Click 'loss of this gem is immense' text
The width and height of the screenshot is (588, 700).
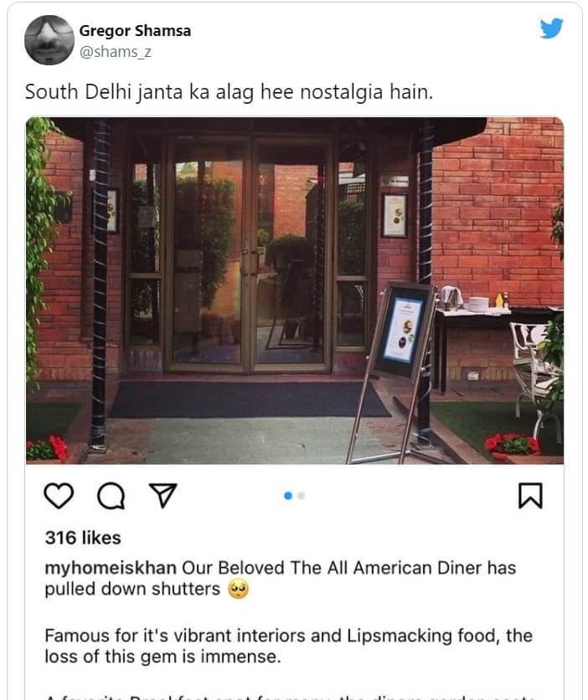162,656
